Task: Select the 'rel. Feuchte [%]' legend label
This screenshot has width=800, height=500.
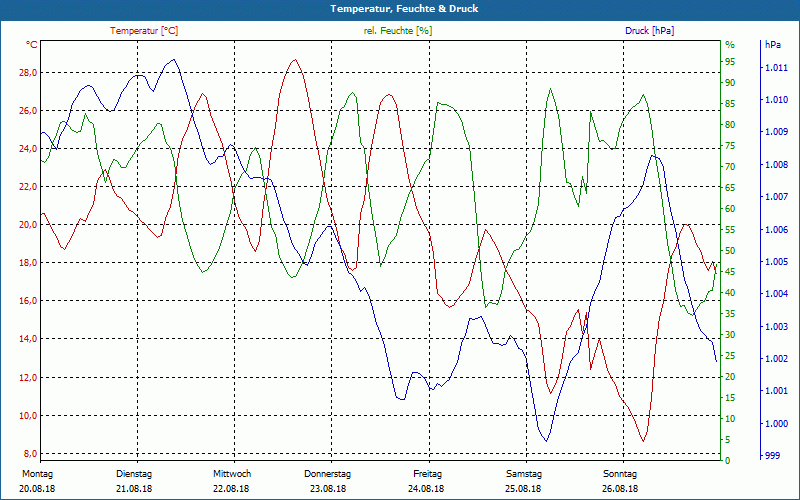Action: (x=398, y=31)
